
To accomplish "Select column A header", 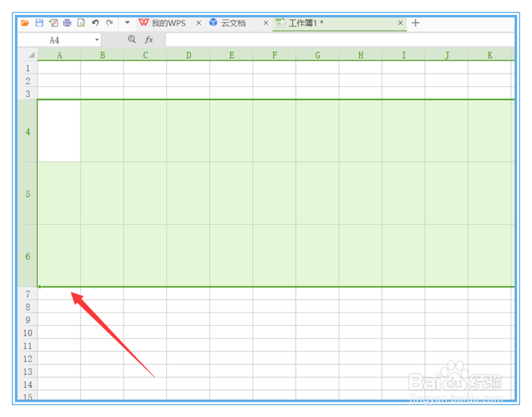I will click(59, 55).
